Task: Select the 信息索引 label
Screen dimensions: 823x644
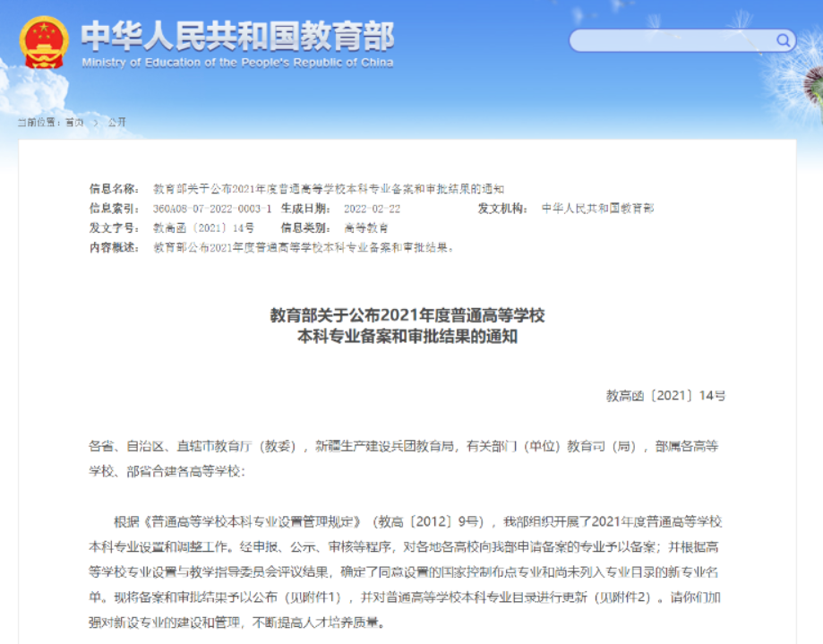Action: coord(114,209)
